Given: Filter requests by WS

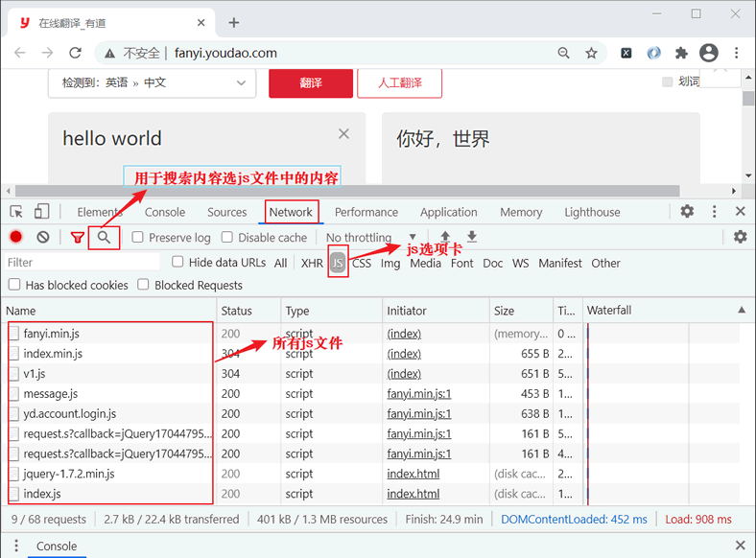Looking at the screenshot, I should coord(520,263).
